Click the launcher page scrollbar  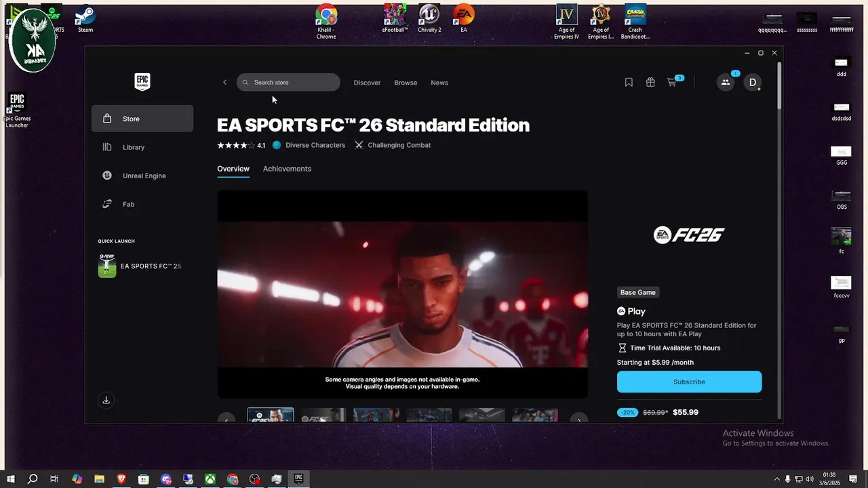point(780,85)
